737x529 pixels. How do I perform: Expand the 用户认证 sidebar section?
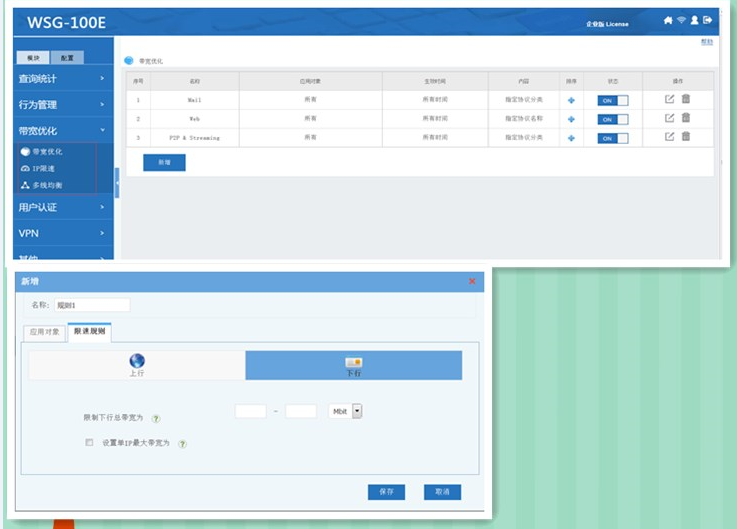click(62, 207)
